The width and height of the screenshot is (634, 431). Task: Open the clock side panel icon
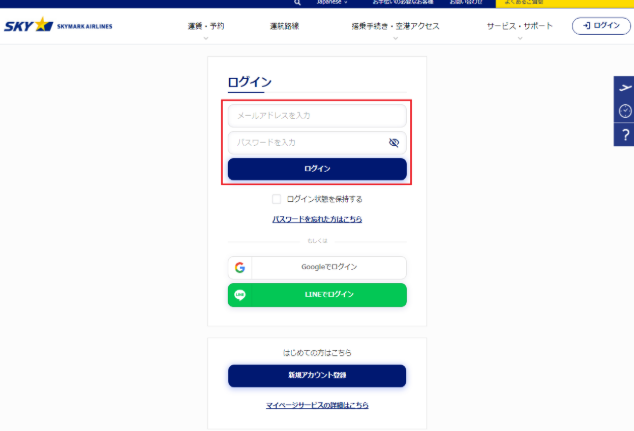click(625, 111)
